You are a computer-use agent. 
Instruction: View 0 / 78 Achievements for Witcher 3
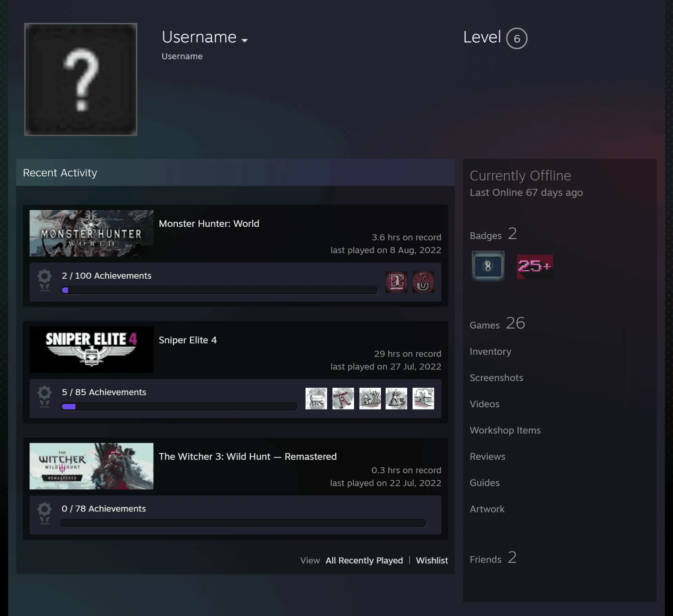[104, 509]
